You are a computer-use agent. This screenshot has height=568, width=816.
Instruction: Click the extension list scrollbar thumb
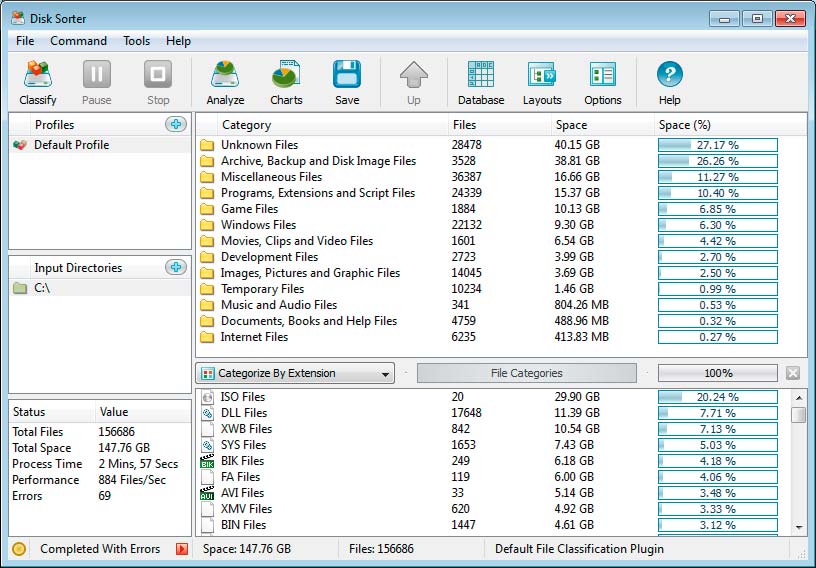[799, 414]
